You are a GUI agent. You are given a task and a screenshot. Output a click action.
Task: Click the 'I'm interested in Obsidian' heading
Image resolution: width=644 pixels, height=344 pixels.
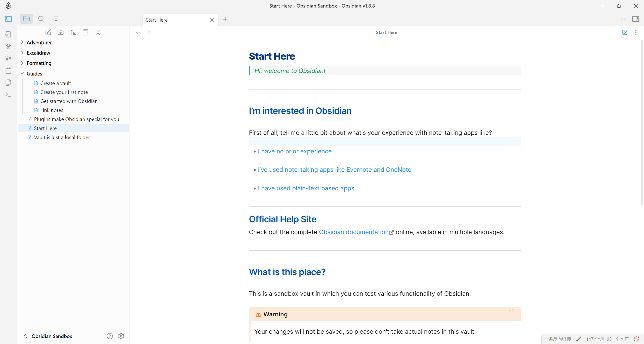tap(300, 111)
